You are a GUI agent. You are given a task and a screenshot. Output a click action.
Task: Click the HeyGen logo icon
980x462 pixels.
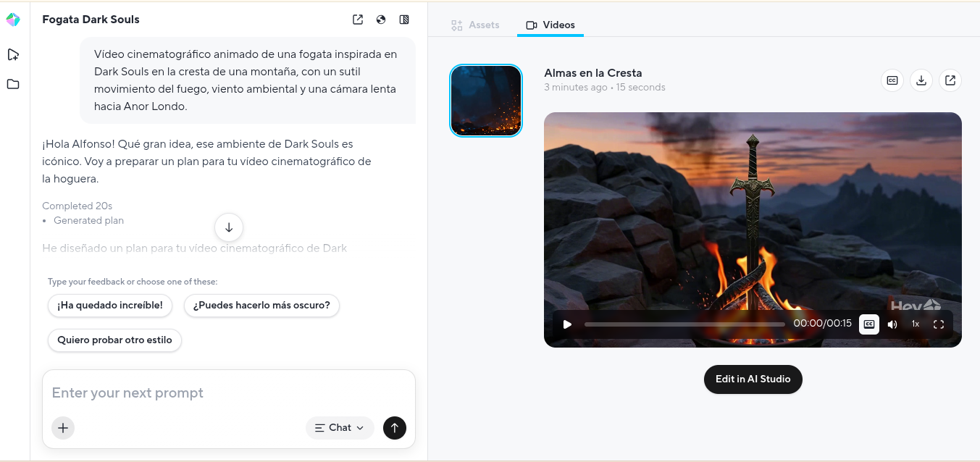(x=13, y=20)
